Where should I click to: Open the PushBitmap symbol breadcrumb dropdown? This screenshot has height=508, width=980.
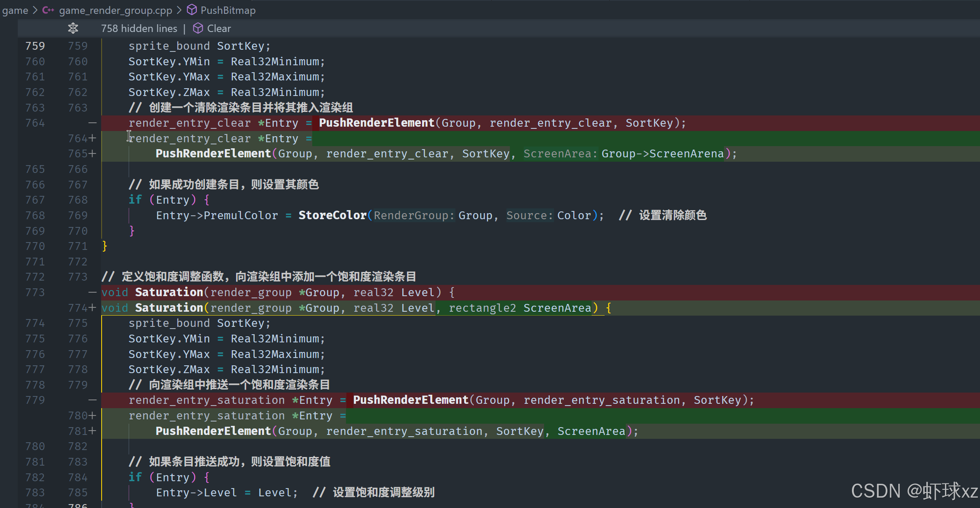pyautogui.click(x=227, y=10)
